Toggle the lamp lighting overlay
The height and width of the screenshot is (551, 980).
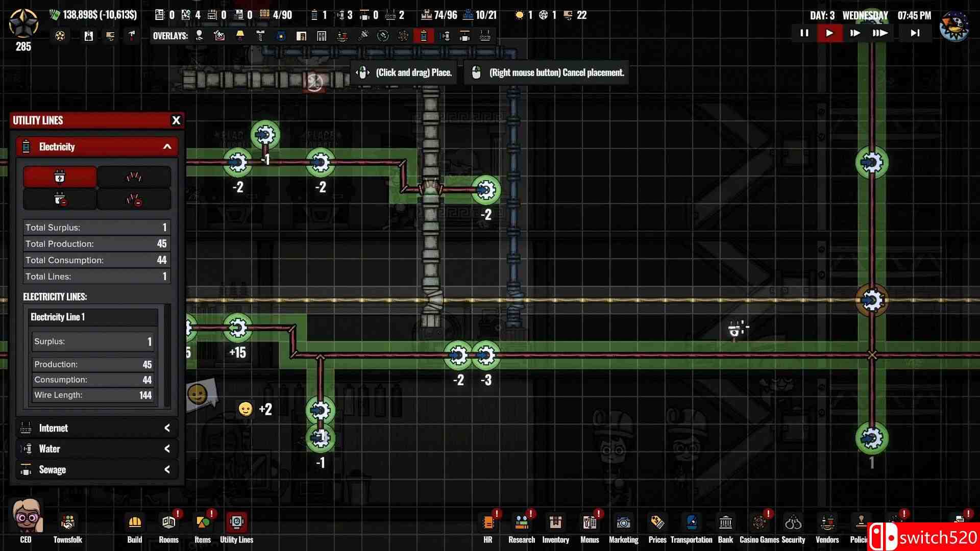(x=240, y=36)
